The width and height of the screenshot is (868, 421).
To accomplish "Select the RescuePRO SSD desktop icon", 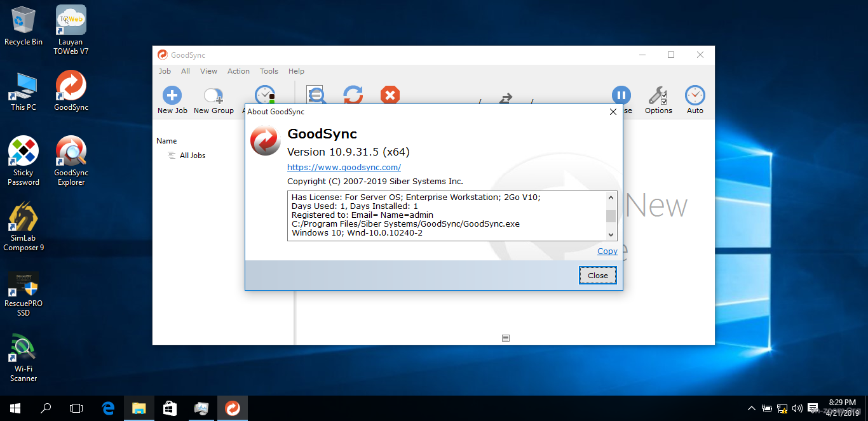I will pyautogui.click(x=24, y=294).
